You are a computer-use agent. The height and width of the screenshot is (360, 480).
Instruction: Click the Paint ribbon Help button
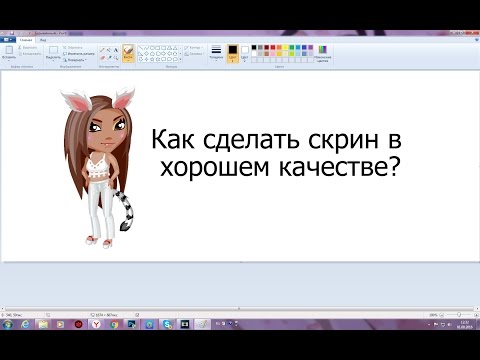[476, 40]
